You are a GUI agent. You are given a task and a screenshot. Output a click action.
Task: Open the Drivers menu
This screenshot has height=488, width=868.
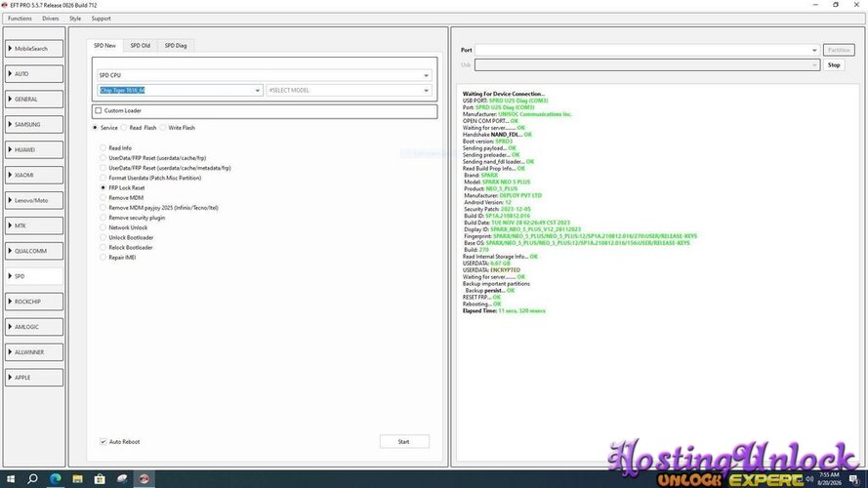coord(51,19)
